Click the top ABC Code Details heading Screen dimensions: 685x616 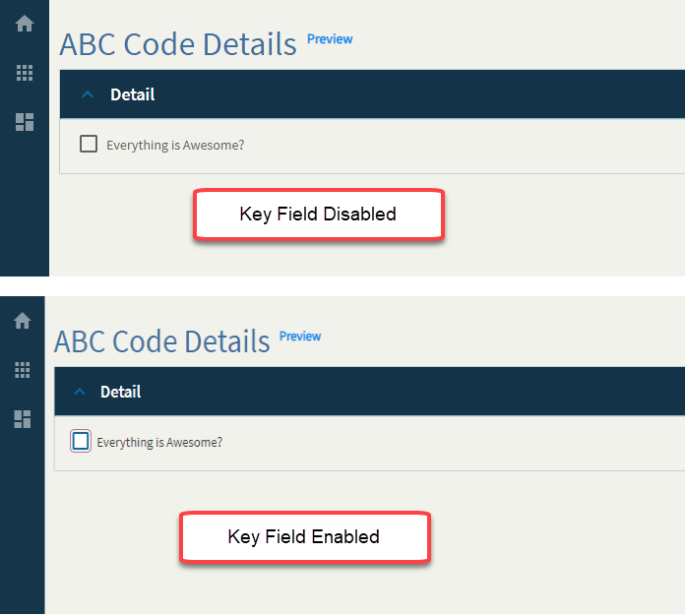(178, 44)
